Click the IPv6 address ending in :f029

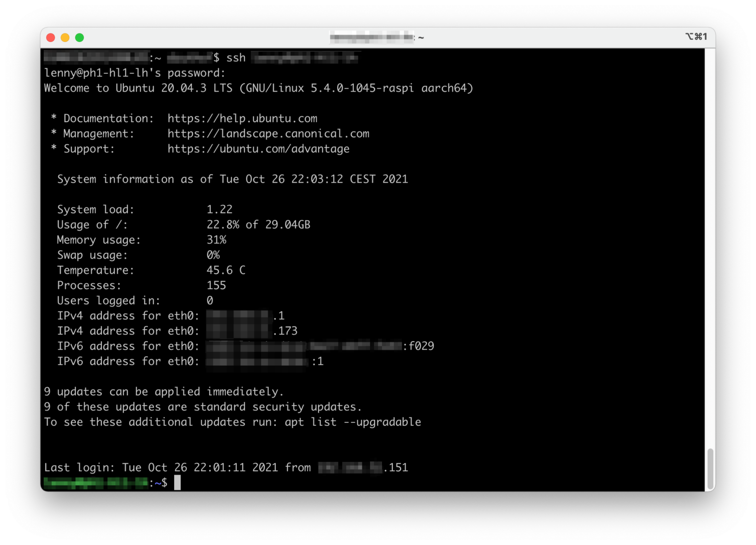320,346
